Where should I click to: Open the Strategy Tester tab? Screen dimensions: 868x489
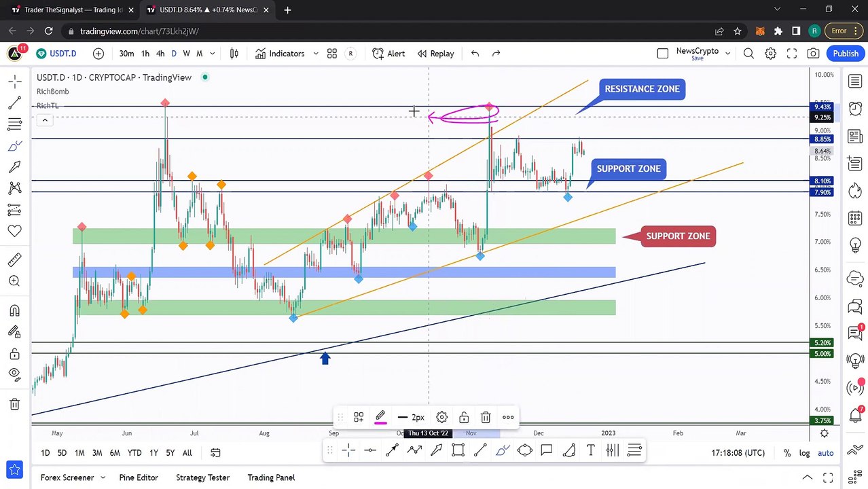(x=202, y=477)
